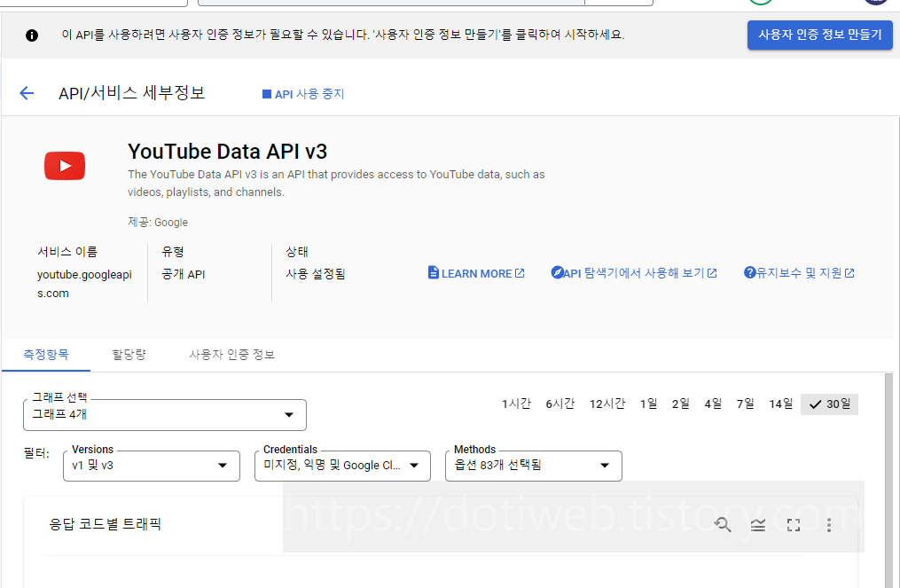
Task: Open the 그래프 선택 dropdown
Action: pyautogui.click(x=165, y=414)
